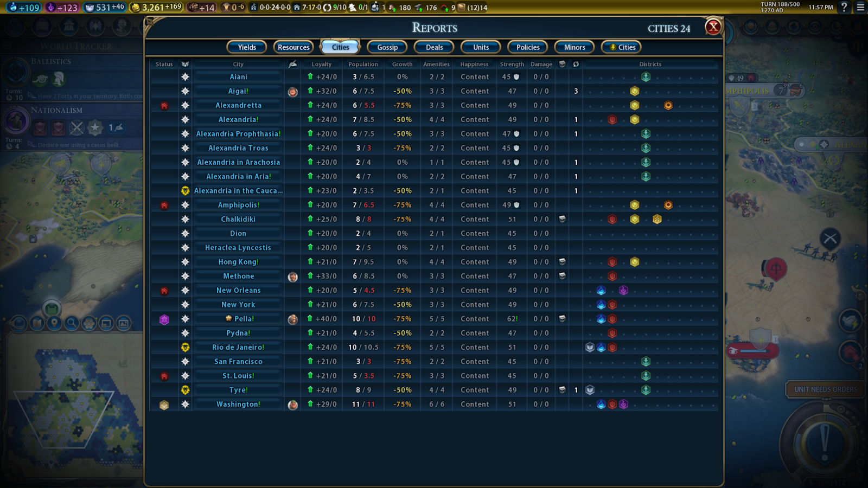Click the governor column header icon
Image resolution: width=868 pixels, height=488 pixels.
292,64
